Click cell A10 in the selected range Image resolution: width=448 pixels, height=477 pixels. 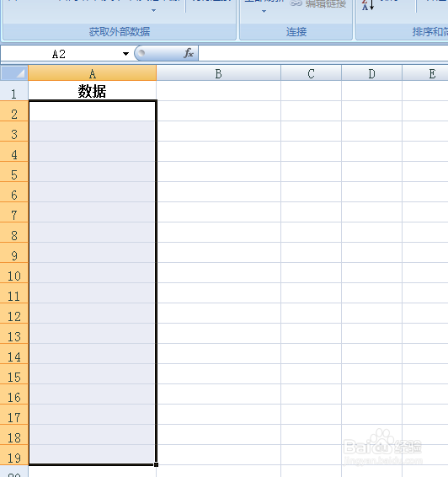pos(93,273)
